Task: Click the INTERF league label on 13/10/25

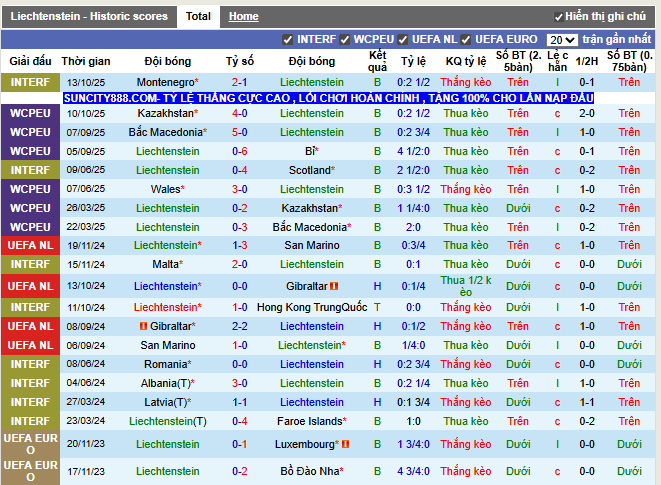Action: point(30,82)
